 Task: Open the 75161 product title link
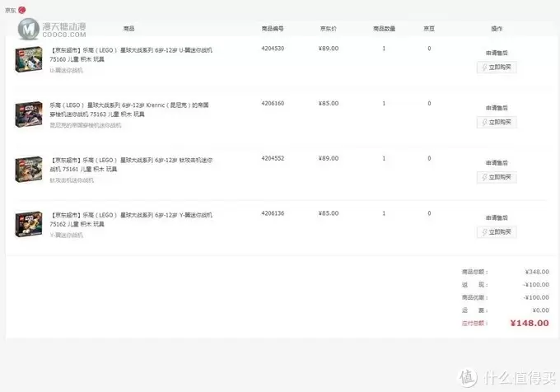pos(131,165)
